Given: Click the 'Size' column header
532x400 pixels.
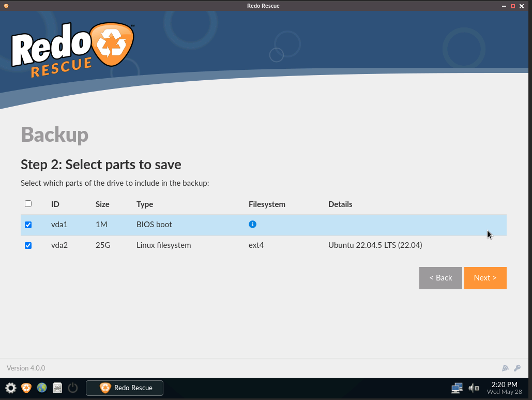Looking at the screenshot, I should [102, 204].
